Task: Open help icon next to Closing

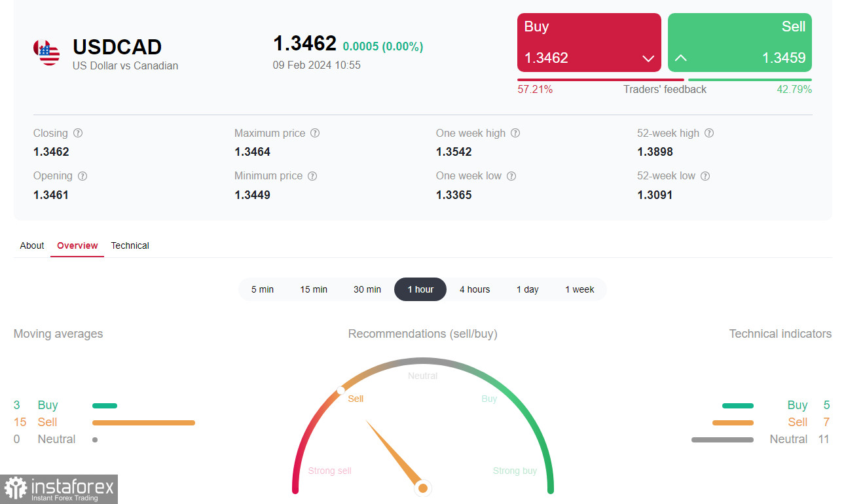Action: click(x=78, y=133)
